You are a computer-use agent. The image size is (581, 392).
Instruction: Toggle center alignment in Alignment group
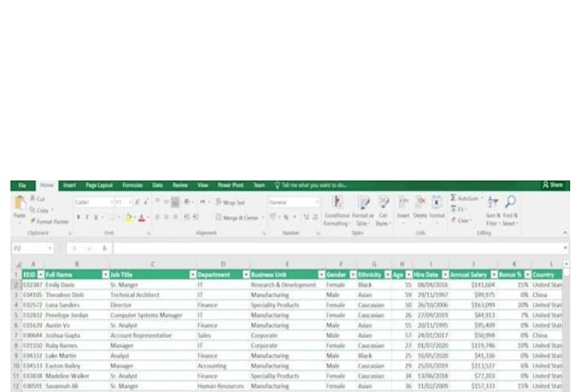167,217
